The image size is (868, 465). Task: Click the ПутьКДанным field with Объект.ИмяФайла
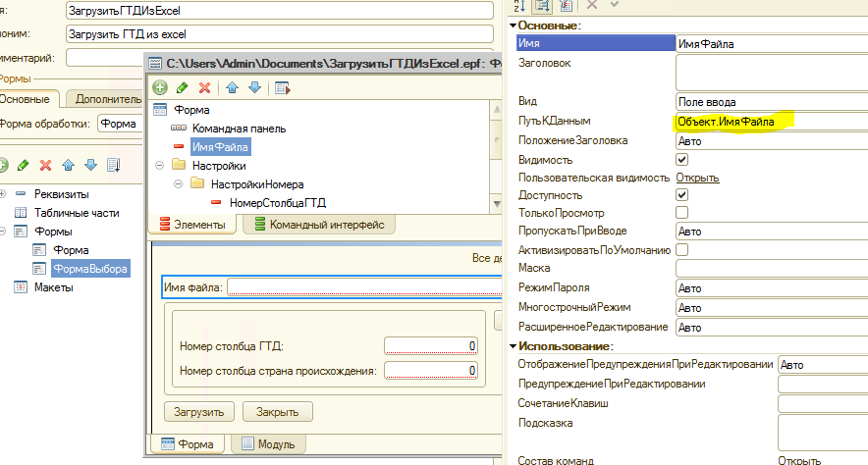(x=772, y=122)
